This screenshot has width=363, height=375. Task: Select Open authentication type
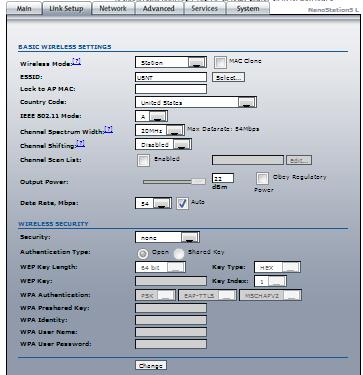[143, 254]
